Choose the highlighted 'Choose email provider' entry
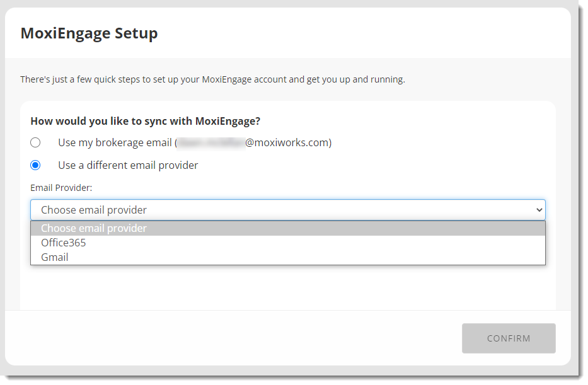 pyautogui.click(x=94, y=227)
